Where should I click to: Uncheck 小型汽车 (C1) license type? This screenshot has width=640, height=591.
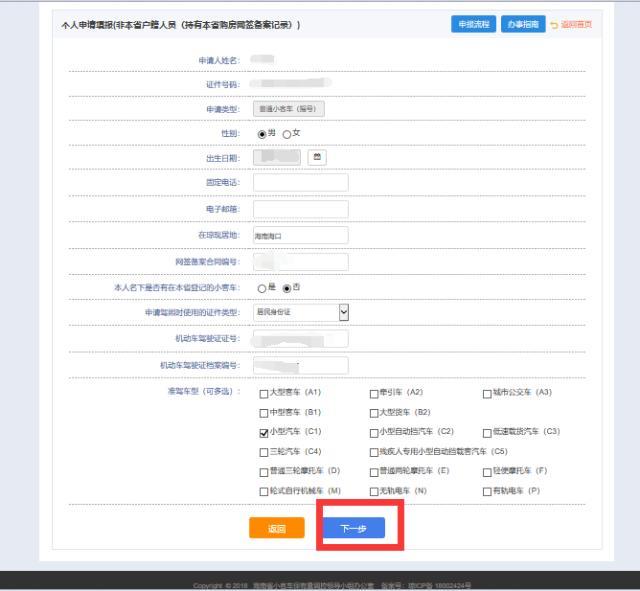264,432
